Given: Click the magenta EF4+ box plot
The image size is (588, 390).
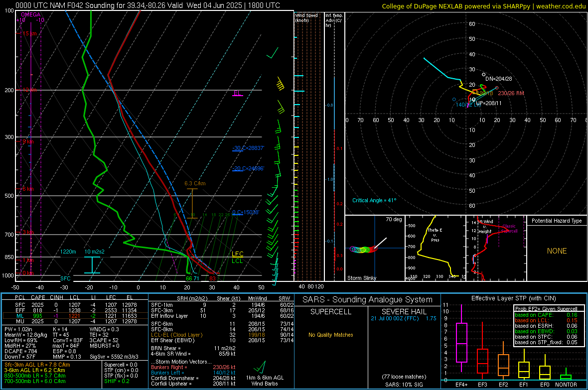Looking at the screenshot, I should [x=461, y=338].
